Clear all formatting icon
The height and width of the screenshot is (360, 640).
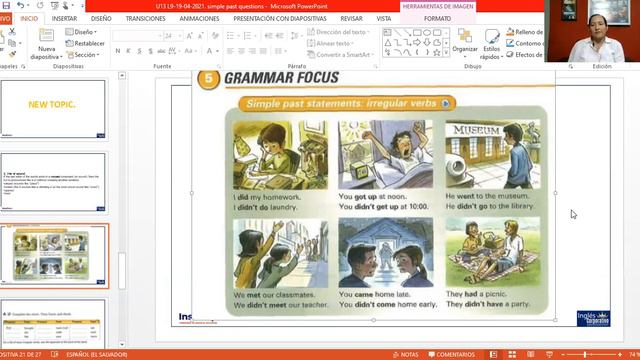pos(215,36)
